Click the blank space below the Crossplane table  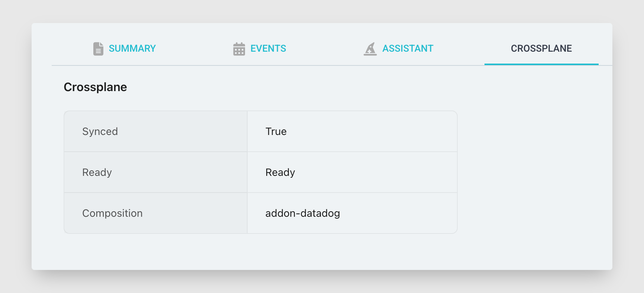[x=260, y=251]
